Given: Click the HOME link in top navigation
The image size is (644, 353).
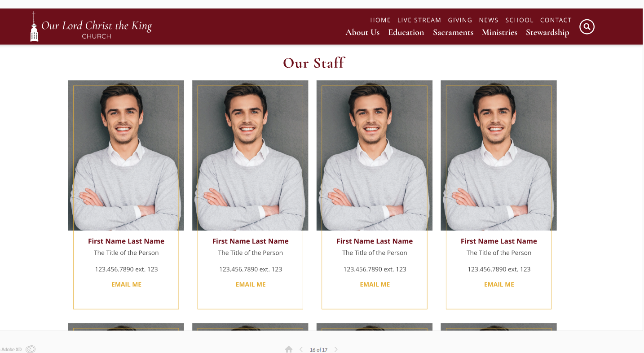Looking at the screenshot, I should click(380, 20).
